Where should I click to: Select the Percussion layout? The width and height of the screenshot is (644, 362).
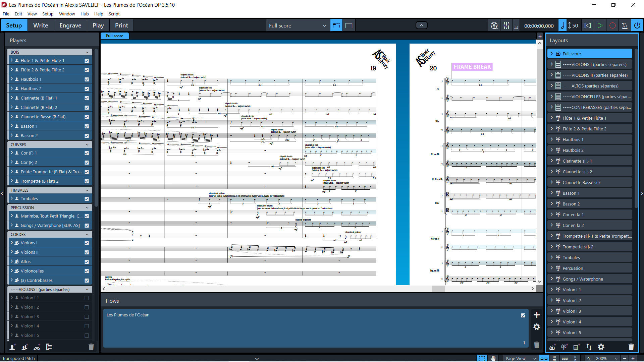click(x=590, y=268)
